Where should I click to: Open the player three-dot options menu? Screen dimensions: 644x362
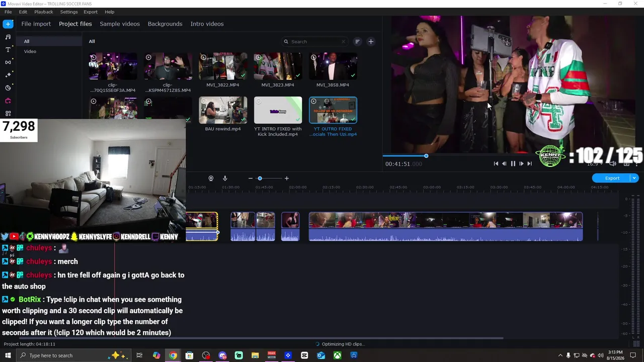(637, 163)
